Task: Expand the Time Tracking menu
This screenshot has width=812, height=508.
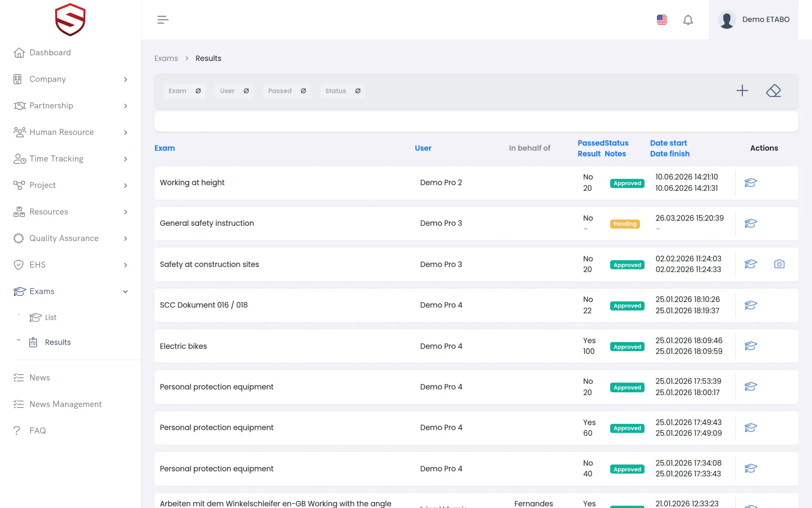Action: (70, 159)
